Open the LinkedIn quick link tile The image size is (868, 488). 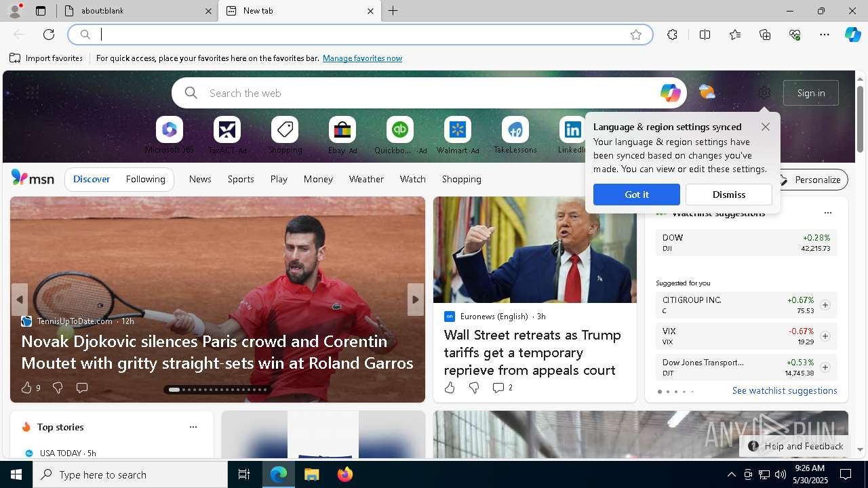point(572,135)
